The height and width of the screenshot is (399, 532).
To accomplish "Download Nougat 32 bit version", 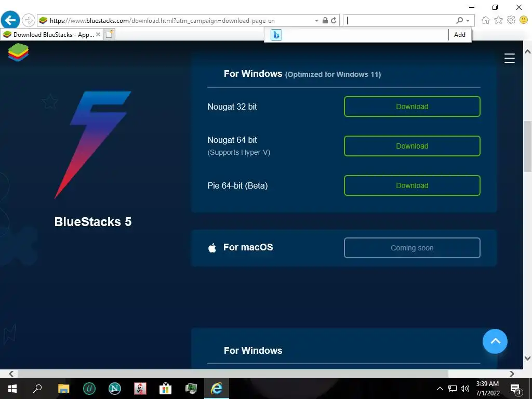I will pyautogui.click(x=412, y=107).
